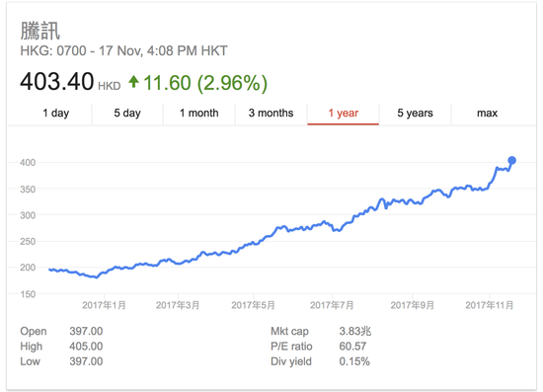Viewport: 543px width, 392px height.
Task: Switch to the 5 years tab
Action: coord(415,113)
